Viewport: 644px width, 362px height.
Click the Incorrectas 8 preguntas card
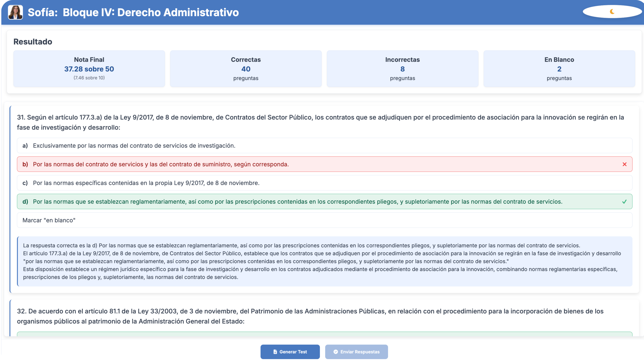pyautogui.click(x=402, y=69)
